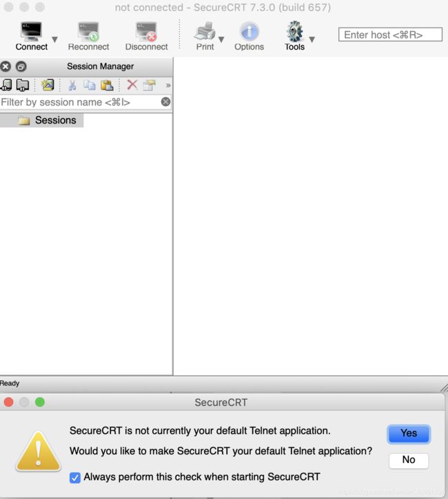Click No in the SecureCRT dialog
This screenshot has height=499, width=448.
coord(409,460)
